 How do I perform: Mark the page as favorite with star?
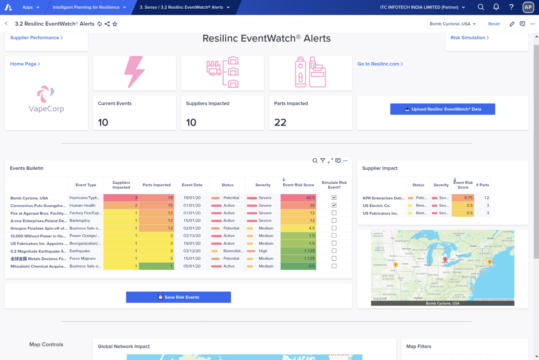(115, 24)
